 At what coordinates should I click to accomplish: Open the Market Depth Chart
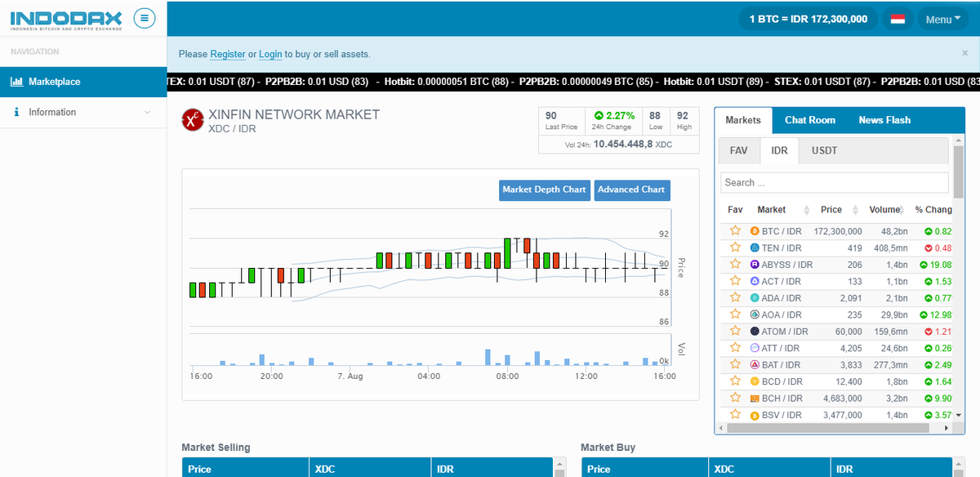(544, 189)
